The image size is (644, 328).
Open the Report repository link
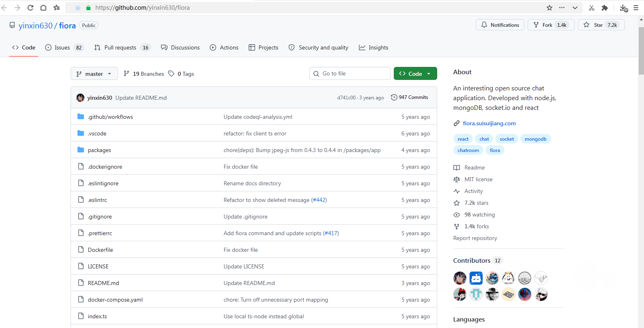click(475, 238)
